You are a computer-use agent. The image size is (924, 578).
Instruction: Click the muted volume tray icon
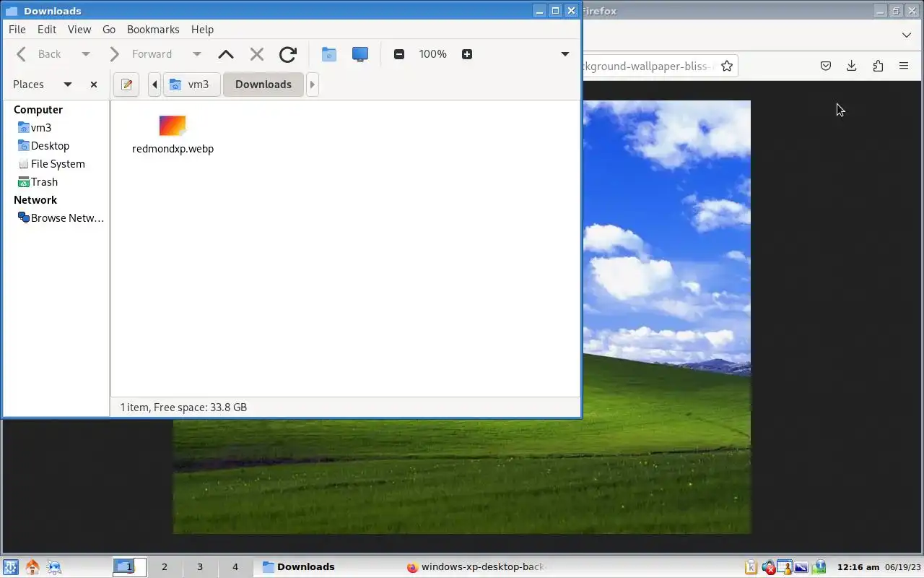[768, 567]
